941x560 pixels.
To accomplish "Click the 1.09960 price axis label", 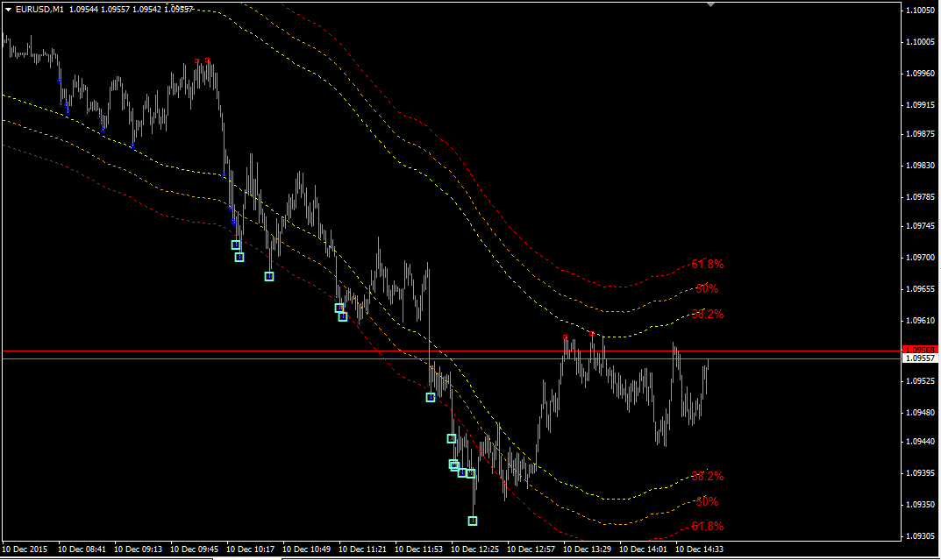I will (x=920, y=73).
